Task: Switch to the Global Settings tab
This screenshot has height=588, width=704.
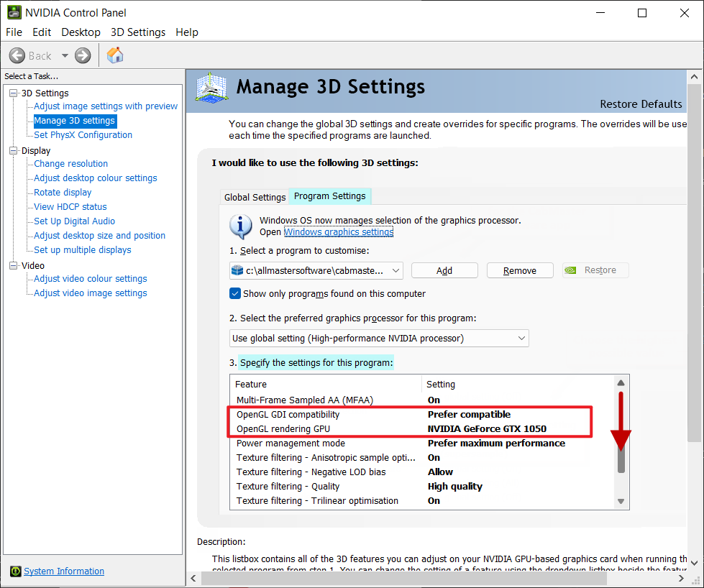Action: pyautogui.click(x=255, y=197)
